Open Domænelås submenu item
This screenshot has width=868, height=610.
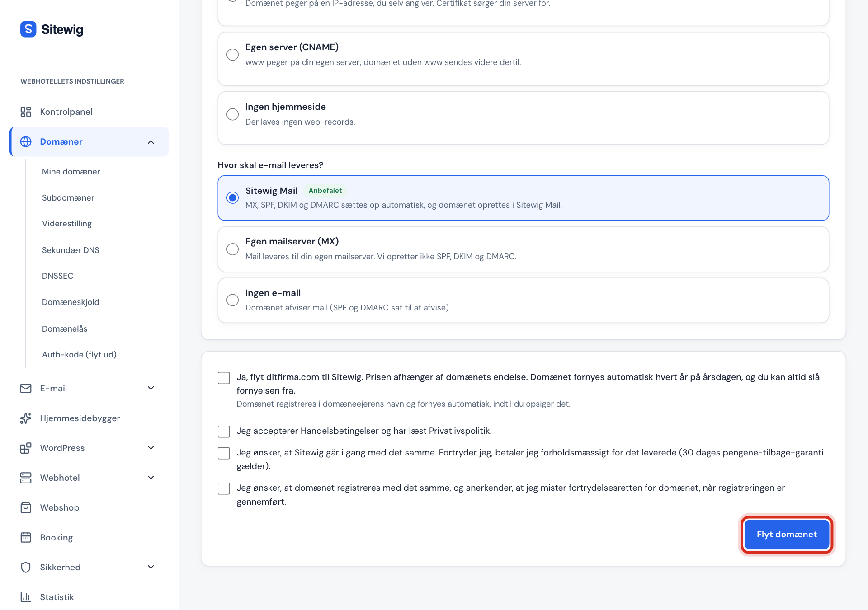click(x=65, y=329)
